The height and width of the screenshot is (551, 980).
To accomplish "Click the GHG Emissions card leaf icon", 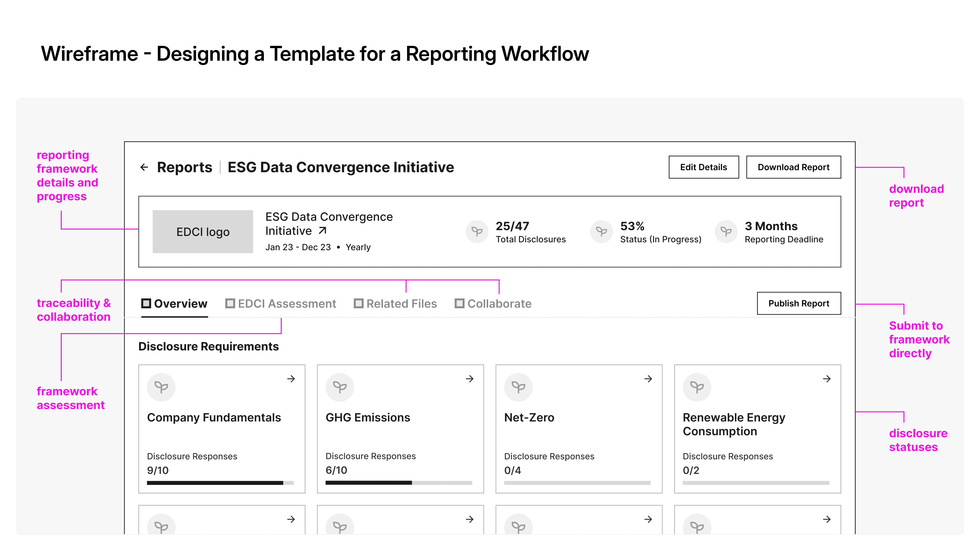I will pos(340,387).
